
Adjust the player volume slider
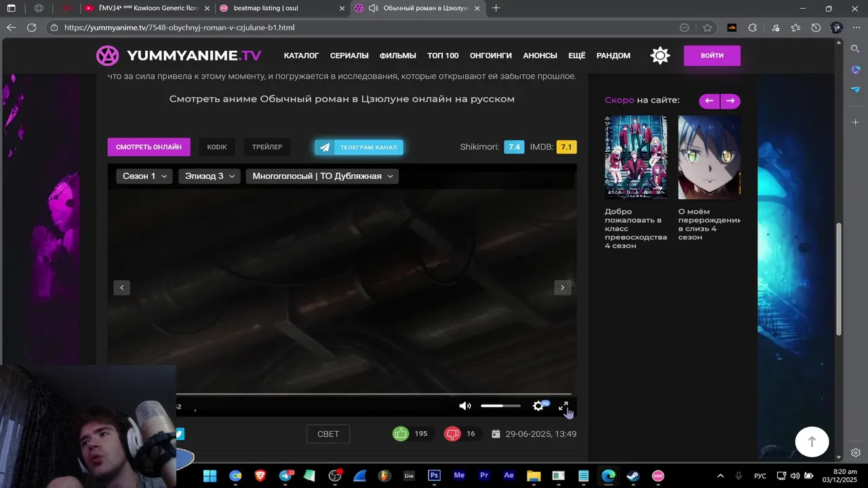point(500,406)
